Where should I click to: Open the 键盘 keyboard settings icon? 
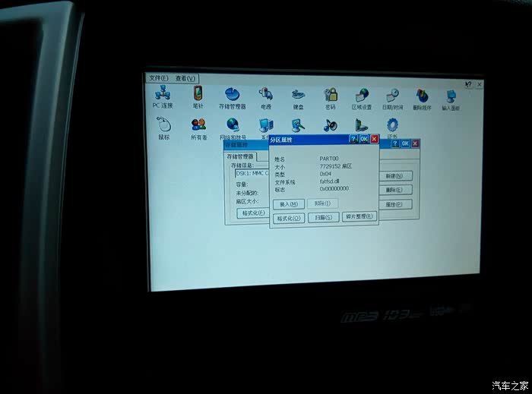298,99
